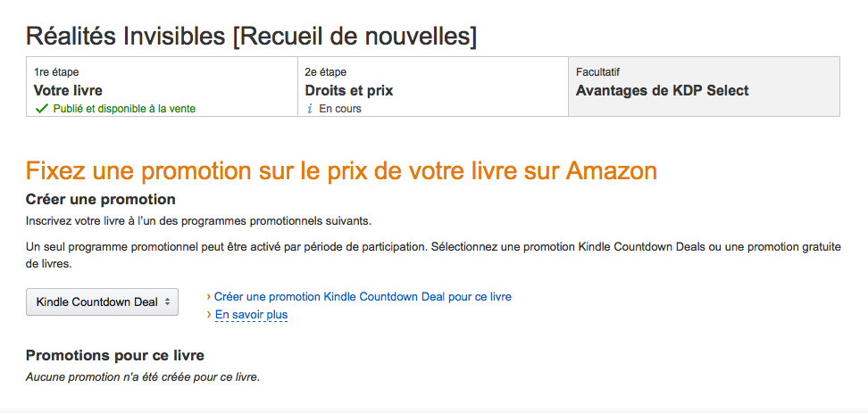
Task: Click the orange Fixez une promotion heading
Action: coord(341,169)
